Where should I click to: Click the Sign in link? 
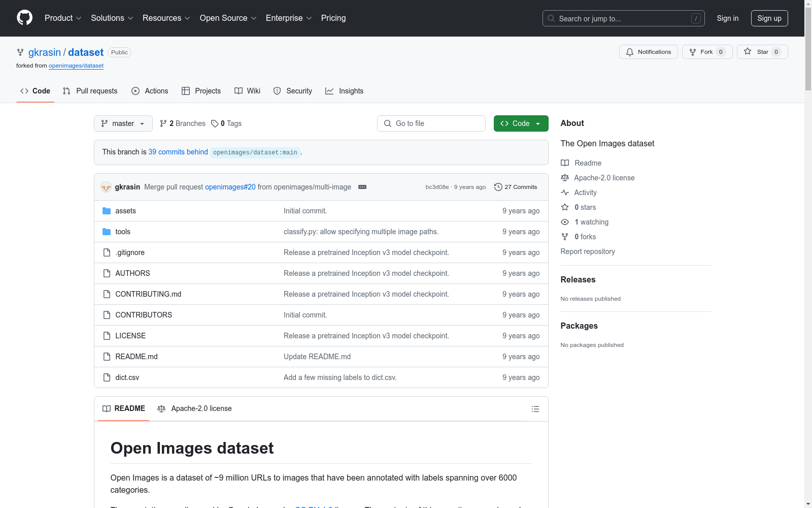pyautogui.click(x=728, y=18)
